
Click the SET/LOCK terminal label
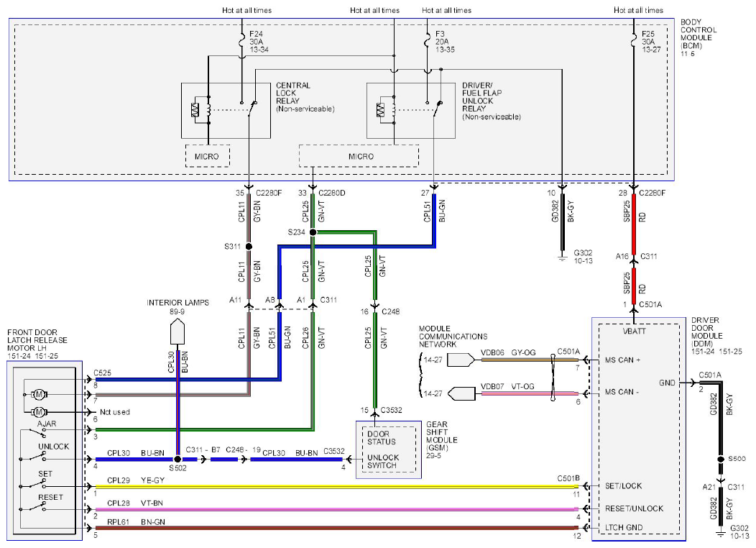click(x=623, y=485)
